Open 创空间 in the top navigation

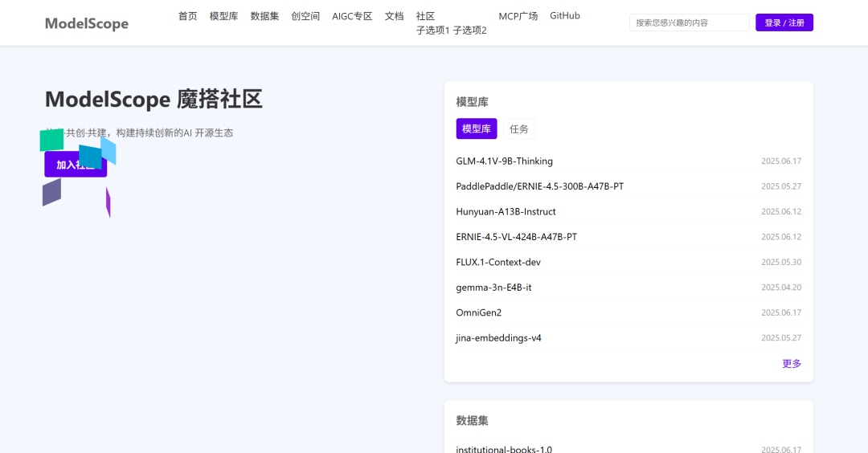[305, 16]
